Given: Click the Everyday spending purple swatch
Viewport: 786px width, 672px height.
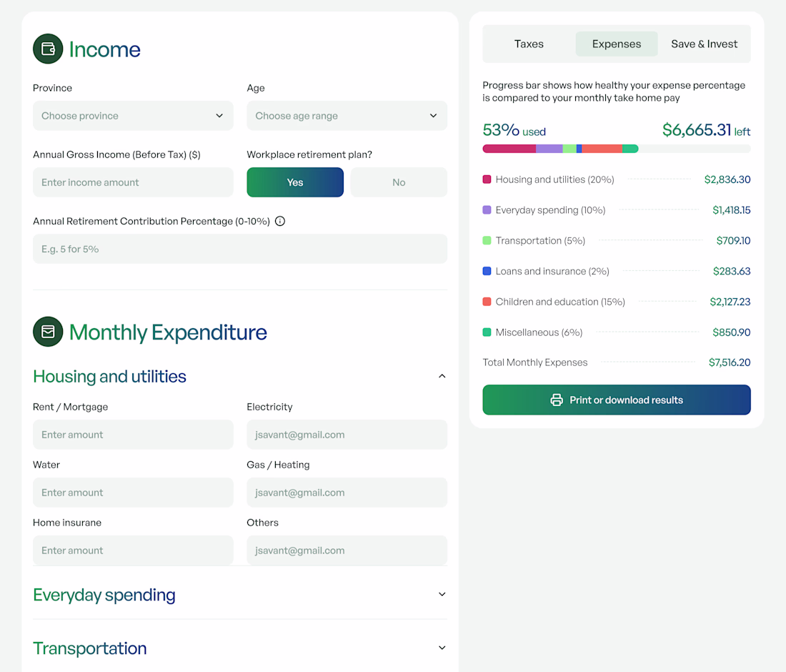Looking at the screenshot, I should pyautogui.click(x=487, y=209).
